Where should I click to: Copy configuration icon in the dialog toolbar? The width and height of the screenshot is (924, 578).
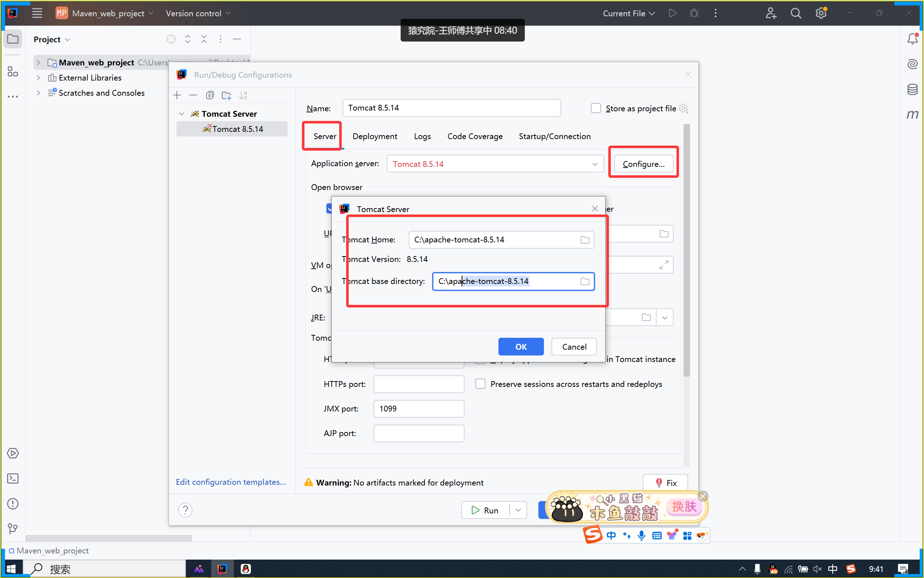210,95
